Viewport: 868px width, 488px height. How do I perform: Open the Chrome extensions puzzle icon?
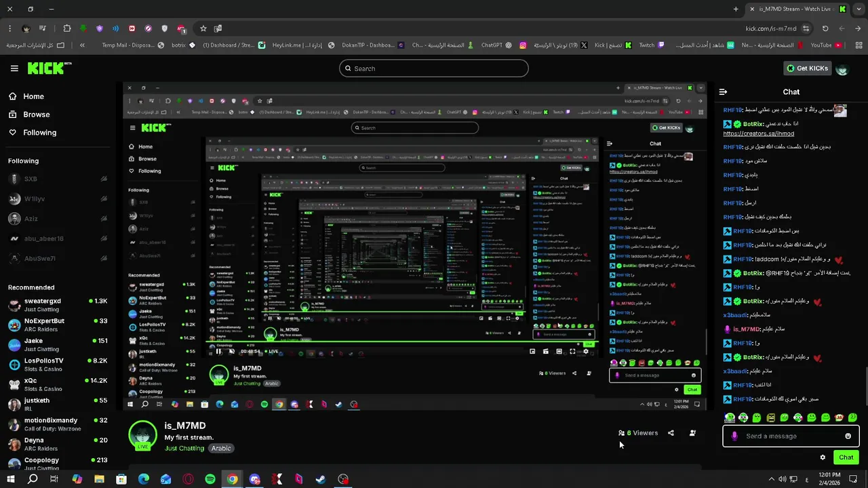[x=66, y=28]
